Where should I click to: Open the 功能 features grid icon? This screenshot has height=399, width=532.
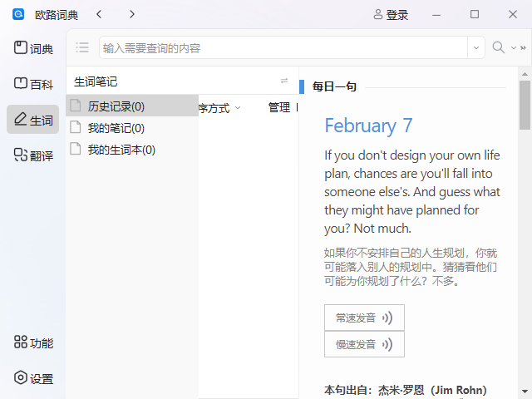click(22, 342)
